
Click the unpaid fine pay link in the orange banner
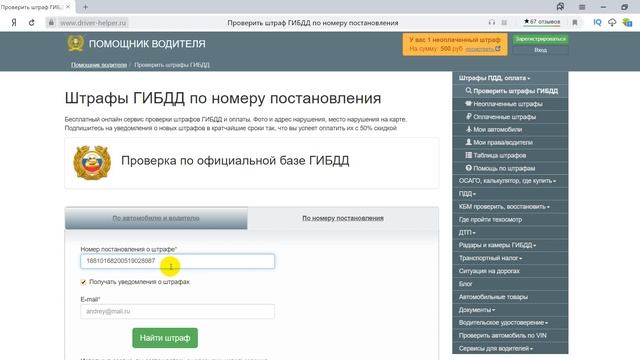[x=482, y=49]
